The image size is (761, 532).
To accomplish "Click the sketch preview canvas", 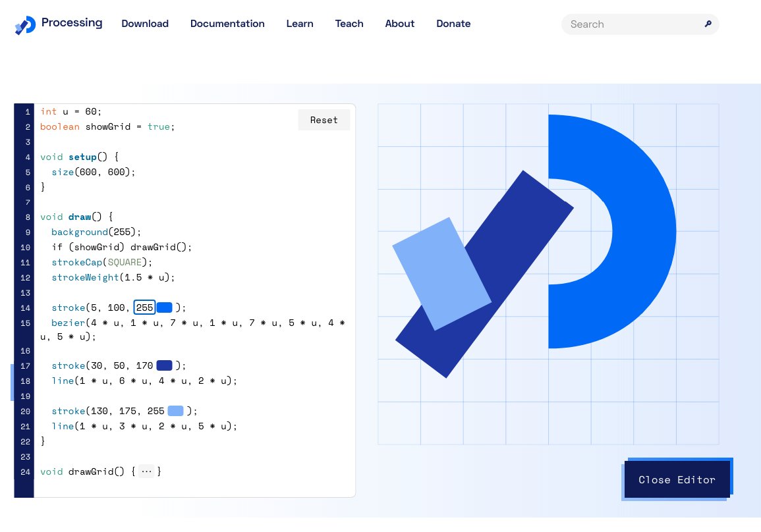I will coord(548,275).
